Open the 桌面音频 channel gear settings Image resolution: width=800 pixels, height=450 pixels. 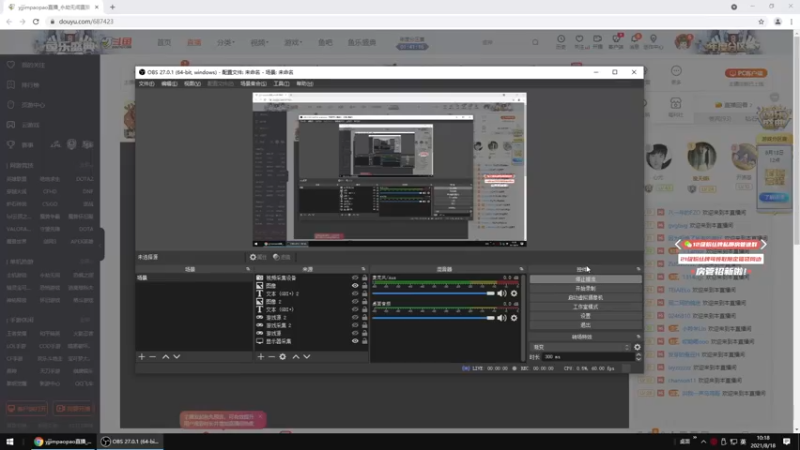pyautogui.click(x=514, y=318)
